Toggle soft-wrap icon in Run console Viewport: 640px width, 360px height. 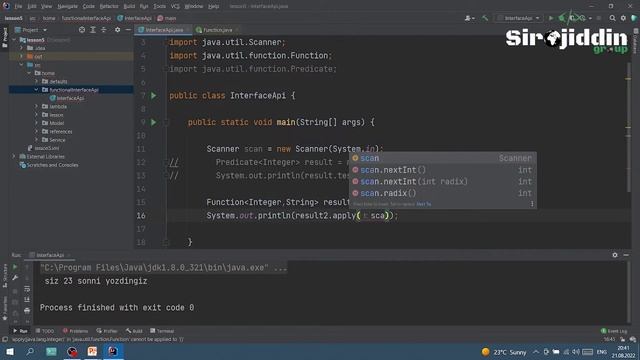click(x=27, y=289)
